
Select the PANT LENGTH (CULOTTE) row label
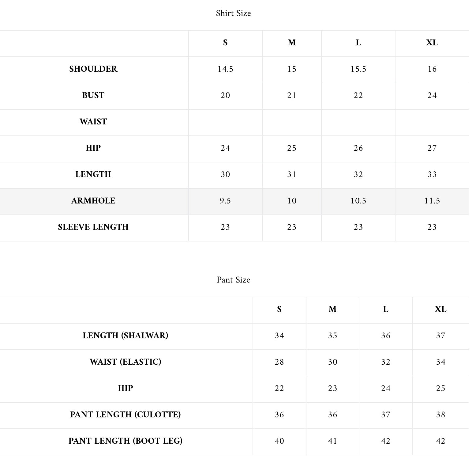tap(125, 415)
